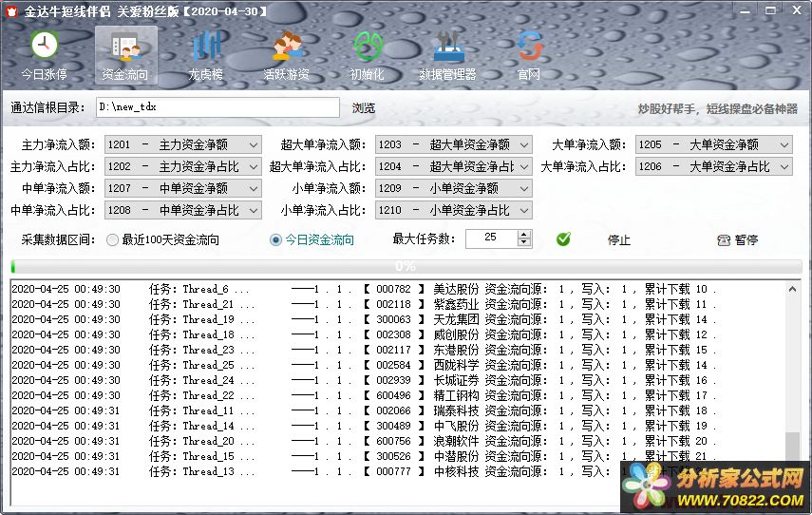
Task: Select the log row for 长城证券
Action: pyautogui.click(x=364, y=380)
